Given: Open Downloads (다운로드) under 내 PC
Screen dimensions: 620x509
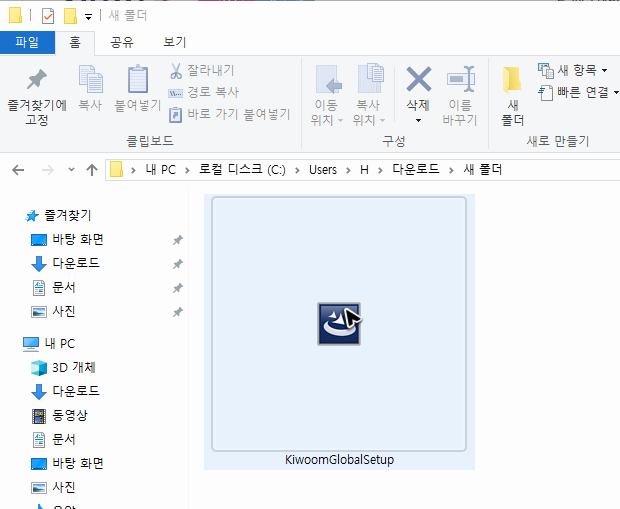Looking at the screenshot, I should [65, 392].
